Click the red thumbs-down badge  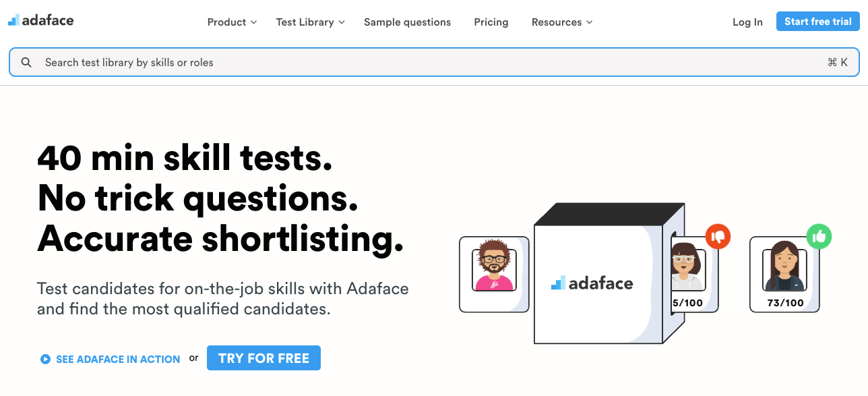[x=718, y=237]
